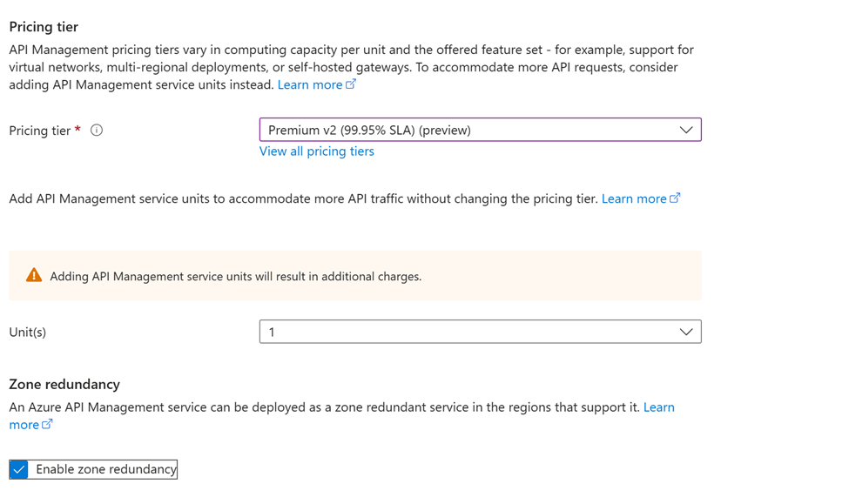Click the 'Pricing tier *' field label
The image size is (849, 504).
tap(40, 131)
